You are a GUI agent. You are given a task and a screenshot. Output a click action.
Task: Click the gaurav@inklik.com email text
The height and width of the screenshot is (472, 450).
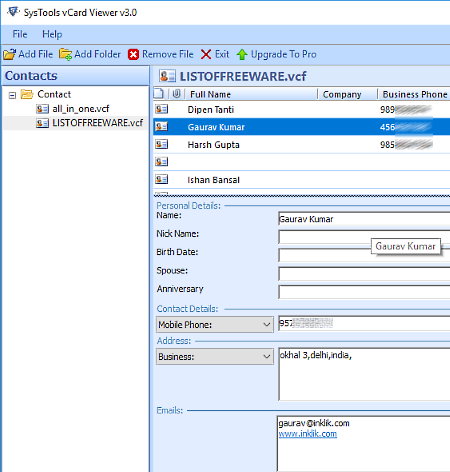[x=314, y=423]
